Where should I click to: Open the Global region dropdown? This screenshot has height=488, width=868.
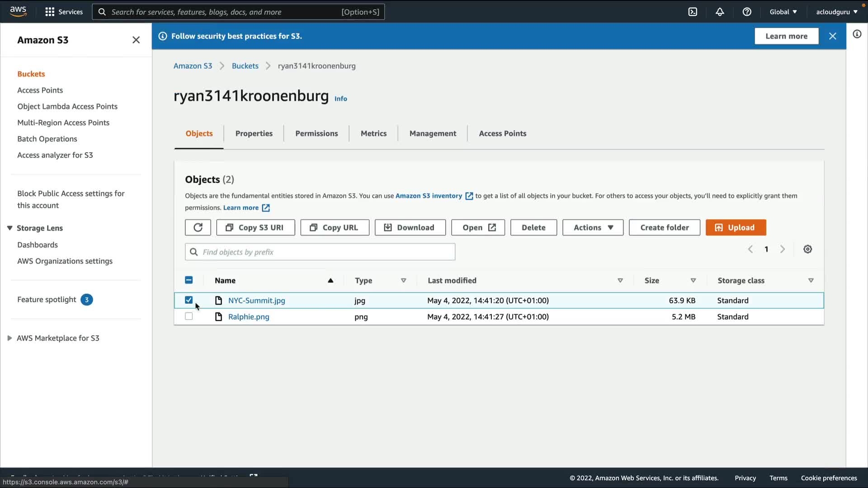coord(783,12)
